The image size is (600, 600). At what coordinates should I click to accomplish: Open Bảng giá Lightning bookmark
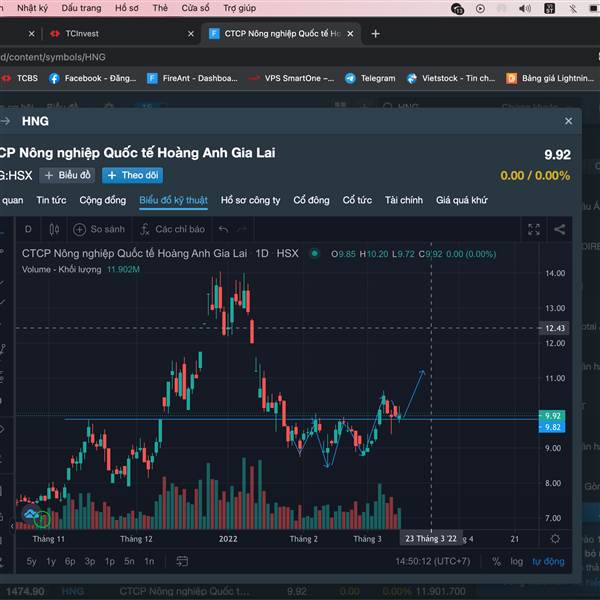[550, 78]
